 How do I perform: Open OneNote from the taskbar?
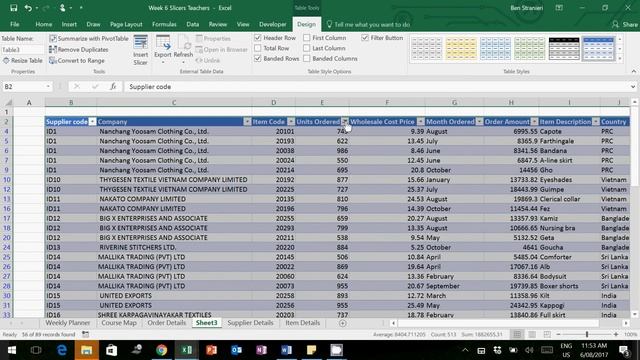(x=261, y=350)
